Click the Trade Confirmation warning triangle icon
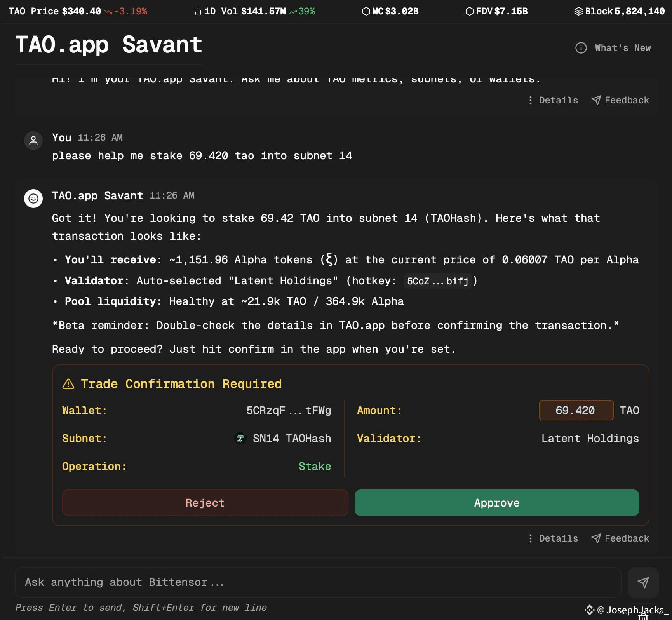This screenshot has width=672, height=620. (x=68, y=384)
